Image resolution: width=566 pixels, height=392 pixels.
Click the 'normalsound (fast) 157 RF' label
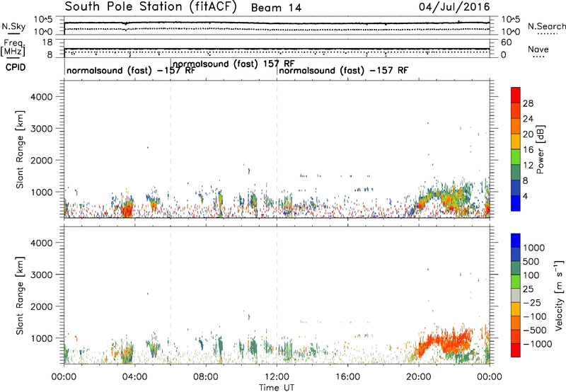[233, 64]
